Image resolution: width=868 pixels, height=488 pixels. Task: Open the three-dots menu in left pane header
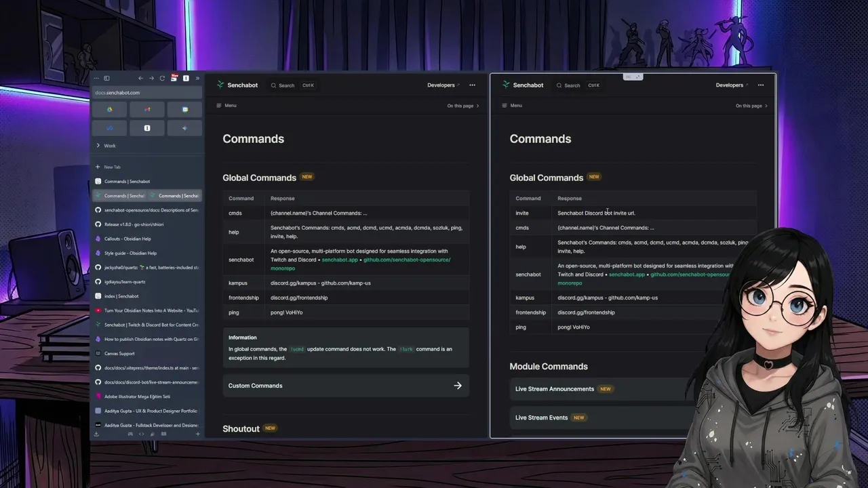[x=472, y=85]
